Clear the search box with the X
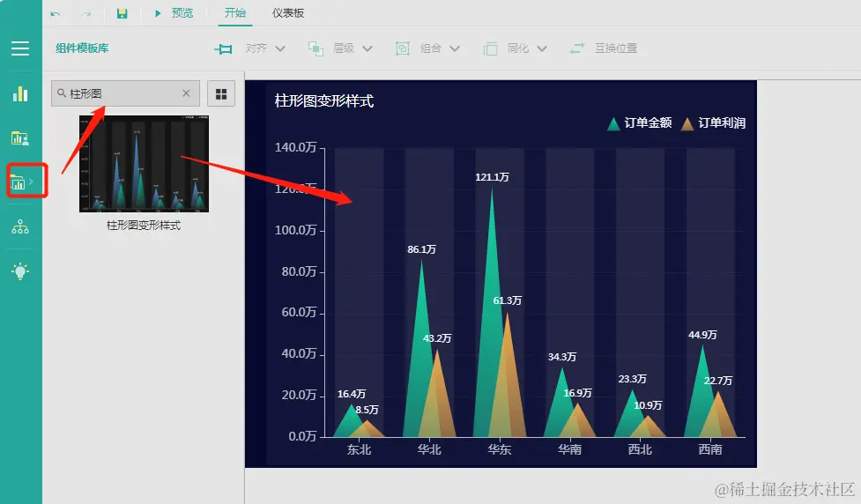This screenshot has width=861, height=504. pyautogui.click(x=186, y=93)
